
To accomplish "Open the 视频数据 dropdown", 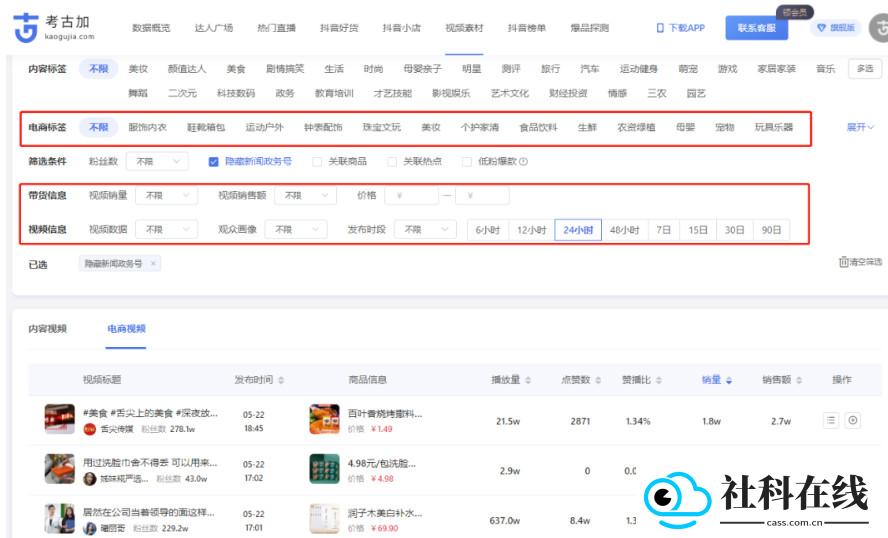I will (166, 229).
